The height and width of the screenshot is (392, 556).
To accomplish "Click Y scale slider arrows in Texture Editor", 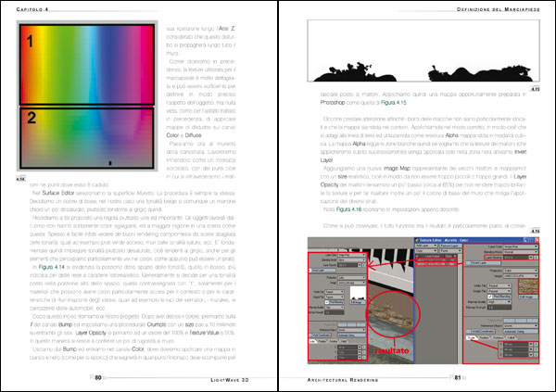I will pos(531,349).
